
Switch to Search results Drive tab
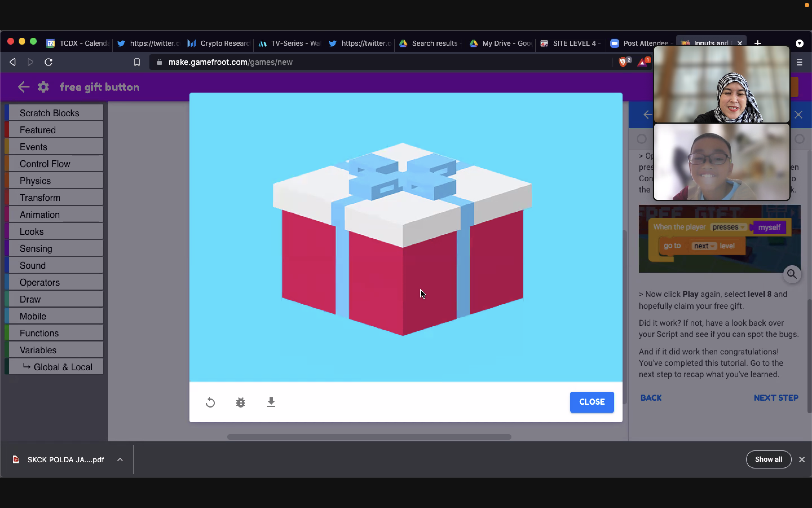pos(430,43)
